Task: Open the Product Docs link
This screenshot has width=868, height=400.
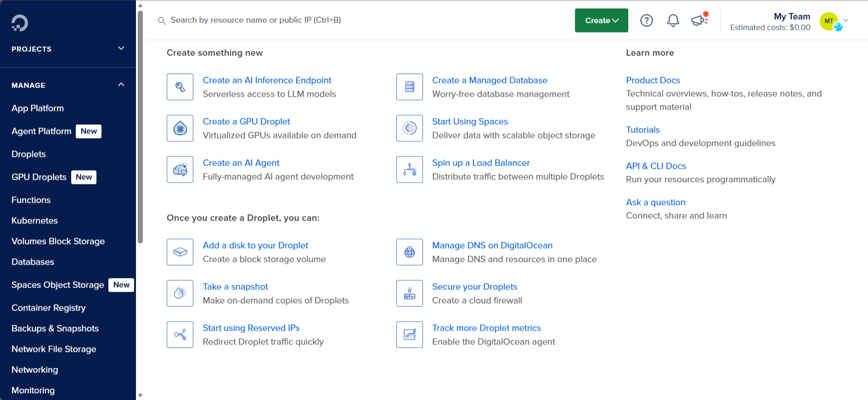Action: coord(653,80)
